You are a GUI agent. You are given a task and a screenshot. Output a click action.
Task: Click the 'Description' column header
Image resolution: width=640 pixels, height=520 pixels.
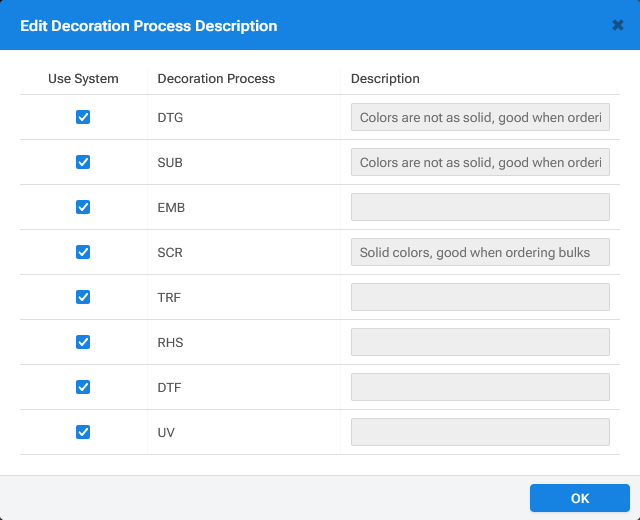(385, 78)
